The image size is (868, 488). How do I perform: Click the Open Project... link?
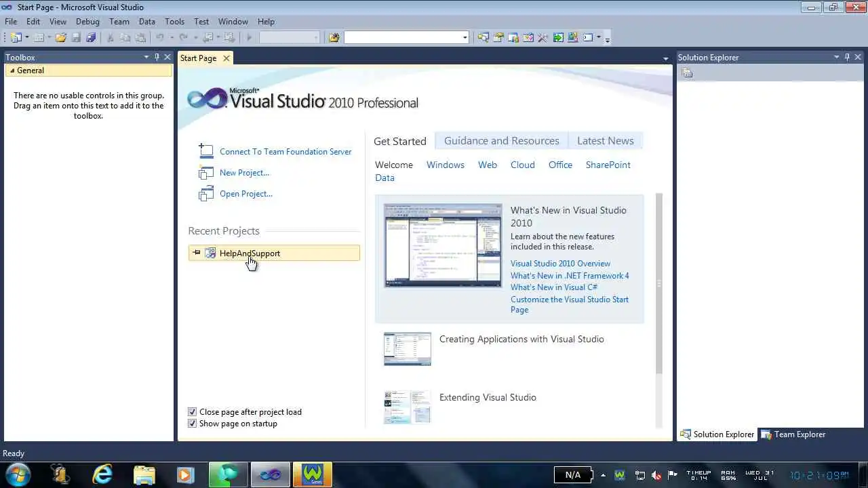coord(246,194)
